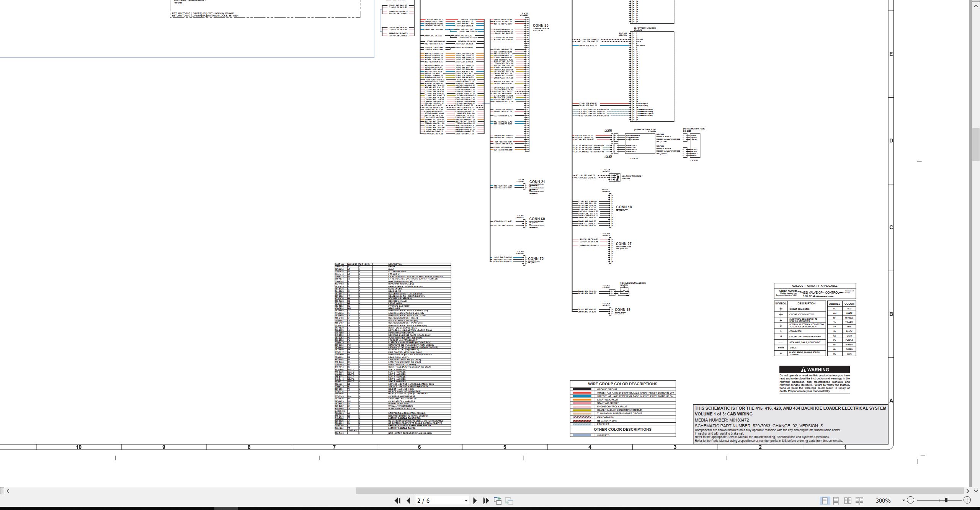The width and height of the screenshot is (980, 510).
Task: Switch to continuous facing layout
Action: coord(859,500)
